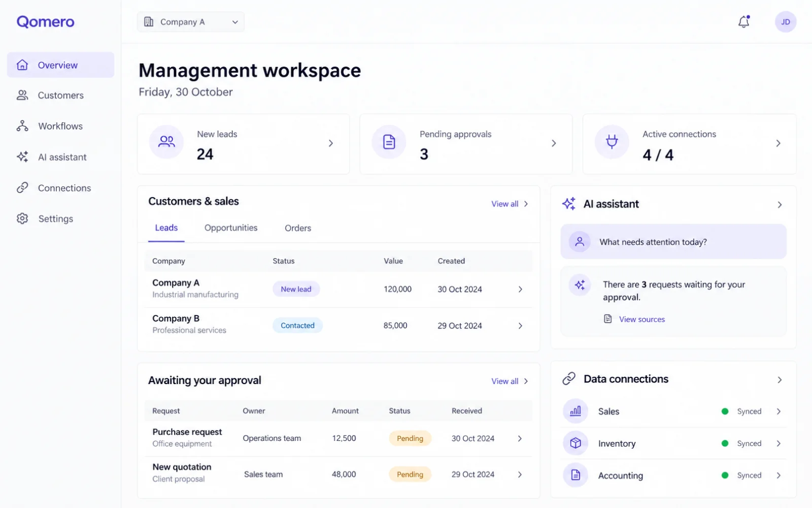
Task: Open Sales connection chevron
Action: [779, 411]
